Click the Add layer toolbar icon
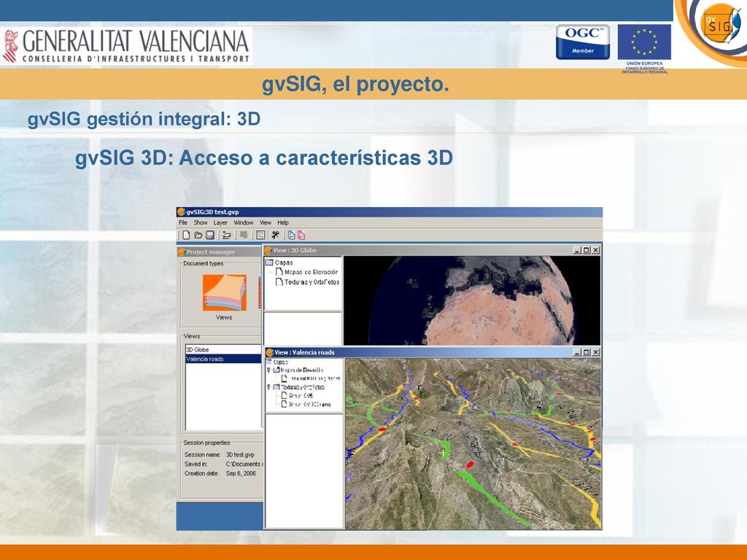The image size is (747, 560). click(x=227, y=235)
